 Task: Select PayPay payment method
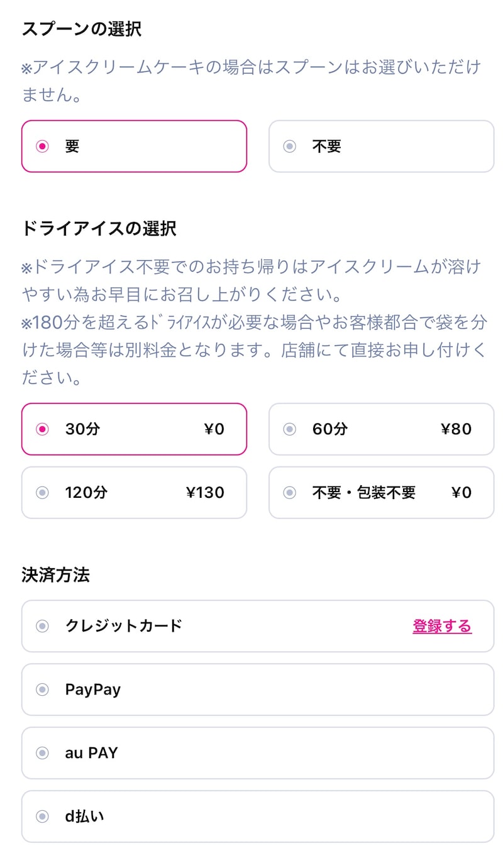[258, 689]
